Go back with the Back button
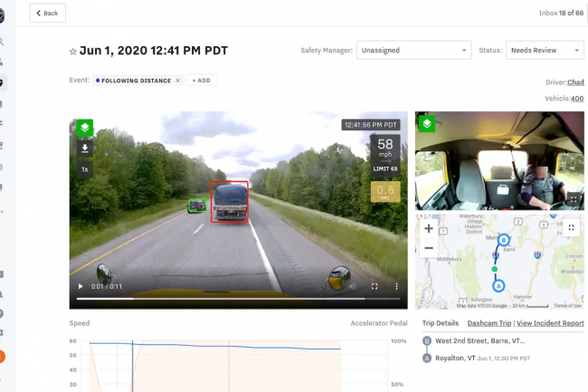This screenshot has height=392, width=588. [47, 13]
